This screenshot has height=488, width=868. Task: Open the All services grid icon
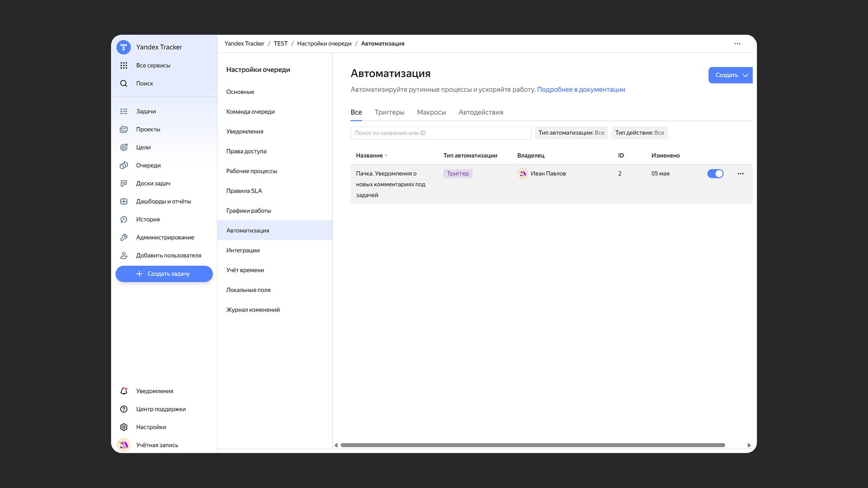click(x=123, y=66)
